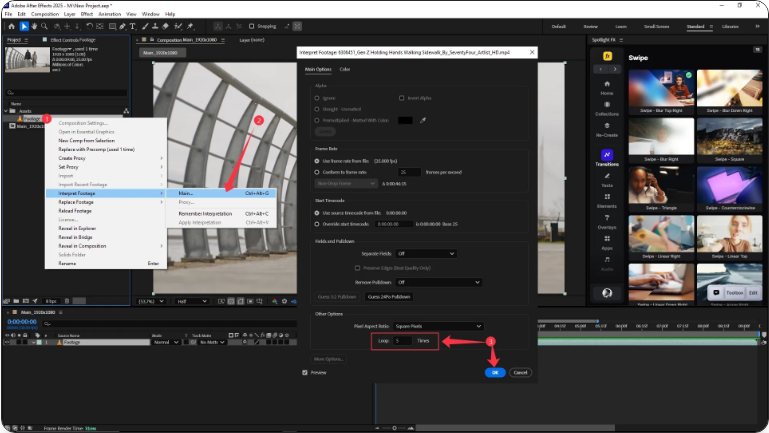This screenshot has height=433, width=769.
Task: Select the Selection arrow tool
Action: 24,27
